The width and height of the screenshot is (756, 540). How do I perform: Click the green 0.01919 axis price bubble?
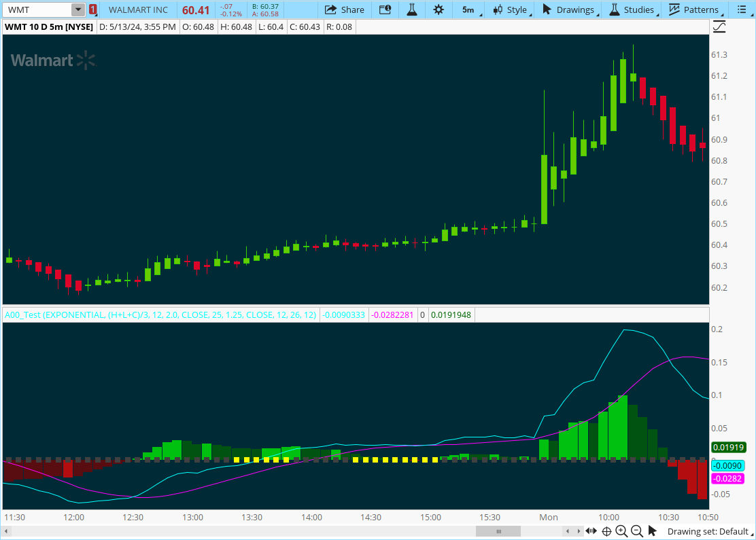click(729, 447)
